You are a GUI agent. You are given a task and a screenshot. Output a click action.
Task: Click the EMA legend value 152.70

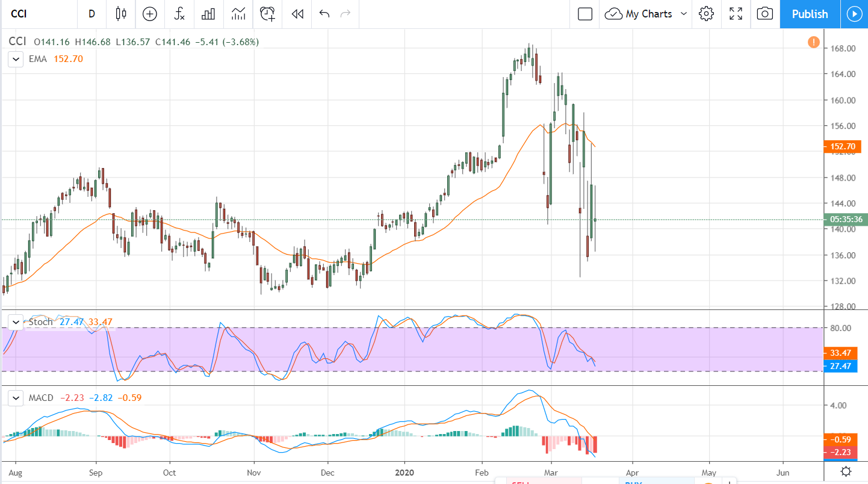click(68, 59)
